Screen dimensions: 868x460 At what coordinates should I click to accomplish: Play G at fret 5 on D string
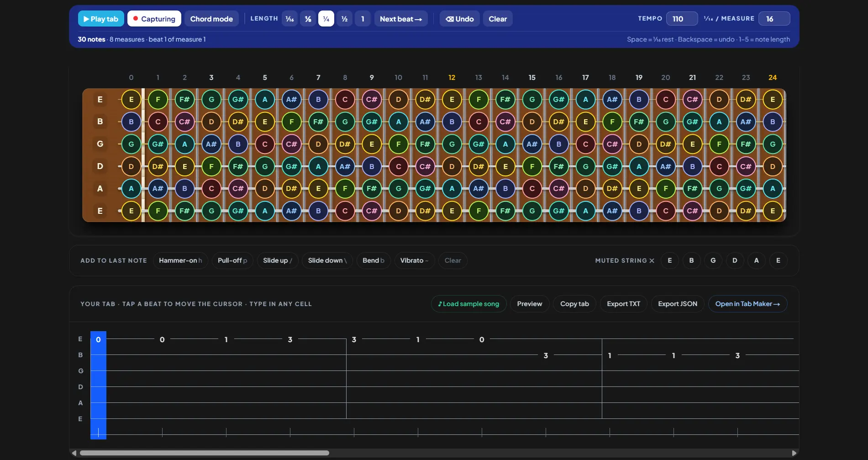point(265,166)
